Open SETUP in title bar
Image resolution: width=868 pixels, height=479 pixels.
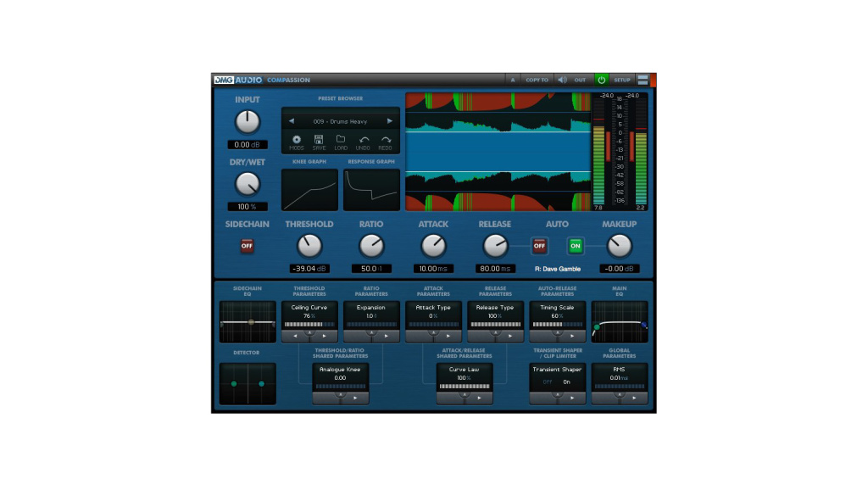pyautogui.click(x=622, y=80)
